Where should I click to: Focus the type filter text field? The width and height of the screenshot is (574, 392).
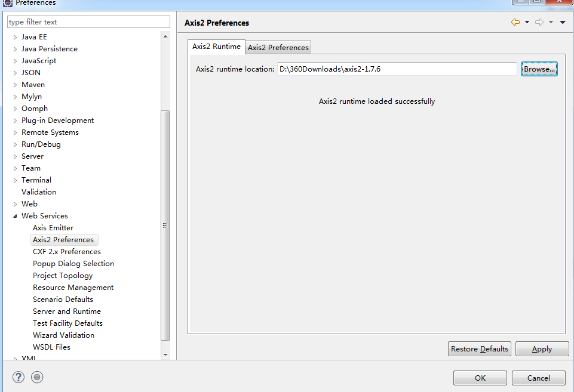tap(88, 22)
